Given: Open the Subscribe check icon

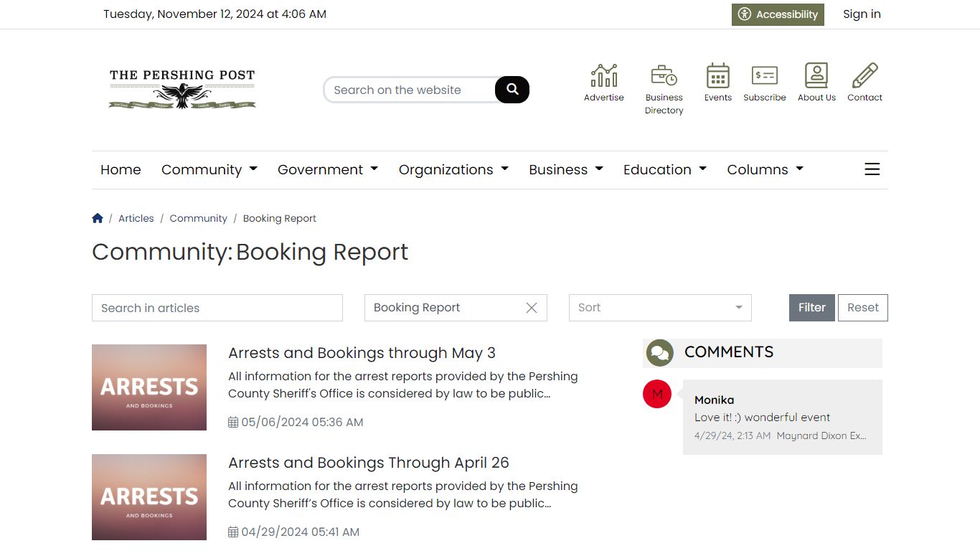Looking at the screenshot, I should (764, 75).
